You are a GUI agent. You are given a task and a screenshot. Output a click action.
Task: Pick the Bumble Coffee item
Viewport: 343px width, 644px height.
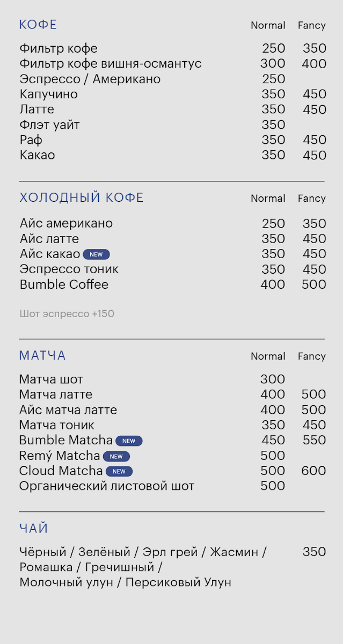point(64,284)
